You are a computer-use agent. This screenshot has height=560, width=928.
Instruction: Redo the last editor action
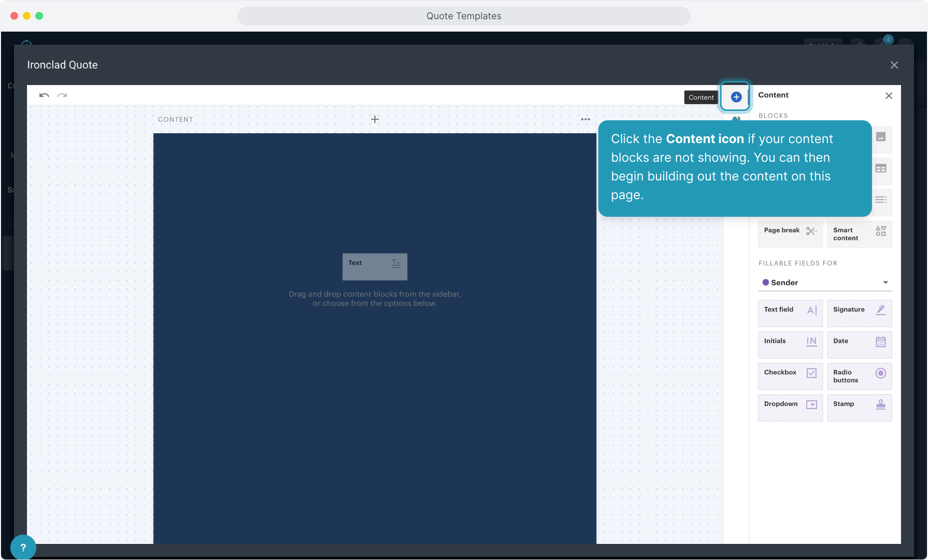click(62, 95)
